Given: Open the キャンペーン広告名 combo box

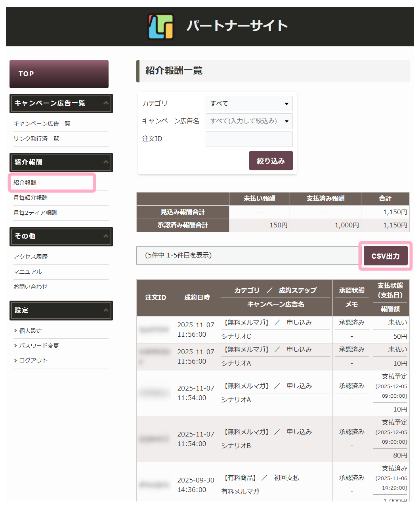Looking at the screenshot, I should pyautogui.click(x=249, y=121).
